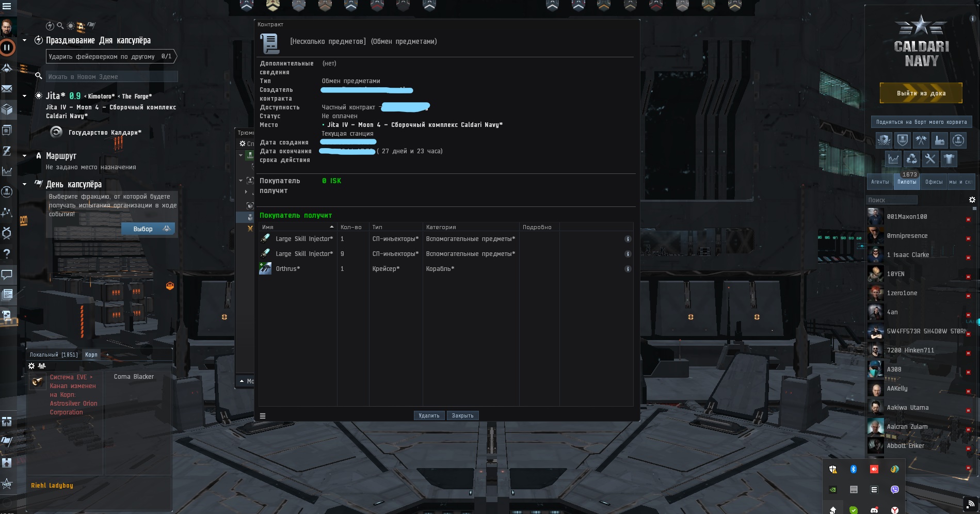This screenshot has width=980, height=514.
Task: Open the station market chart service
Action: [893, 159]
